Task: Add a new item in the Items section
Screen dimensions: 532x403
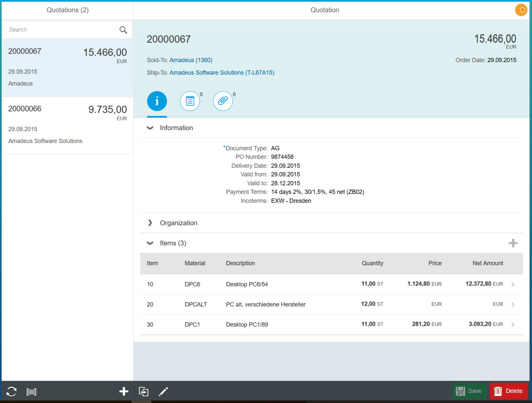Action: [x=513, y=243]
